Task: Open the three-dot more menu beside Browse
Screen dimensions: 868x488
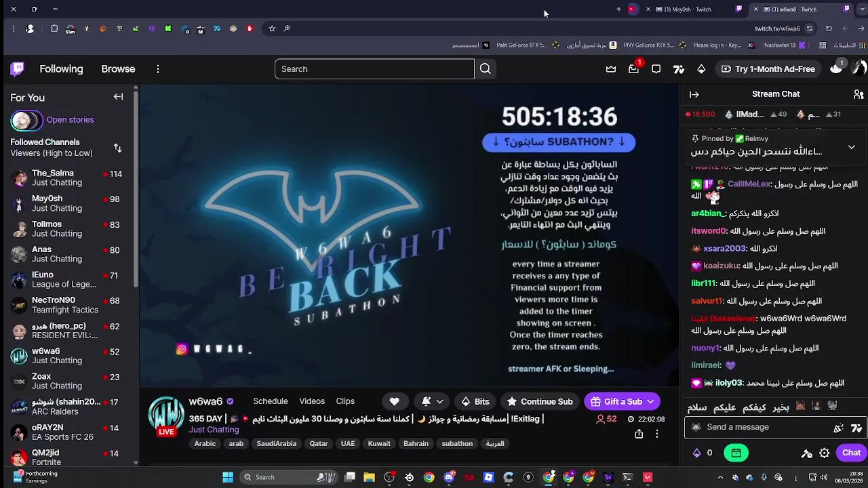Action: tap(157, 69)
